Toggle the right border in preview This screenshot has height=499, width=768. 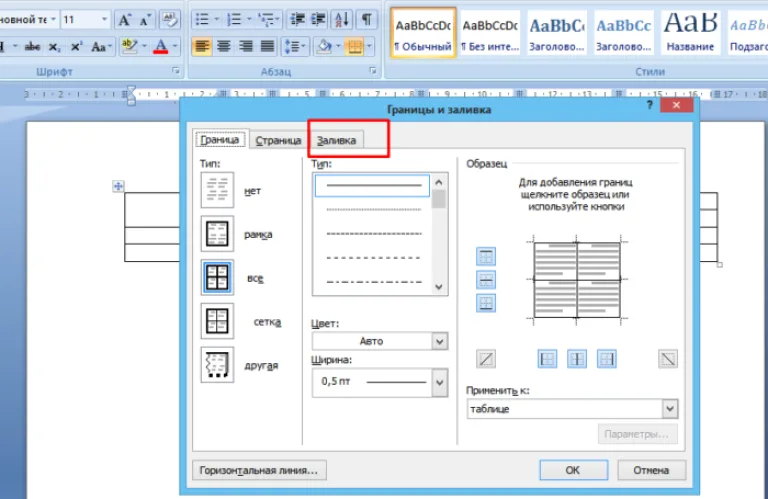coord(606,359)
